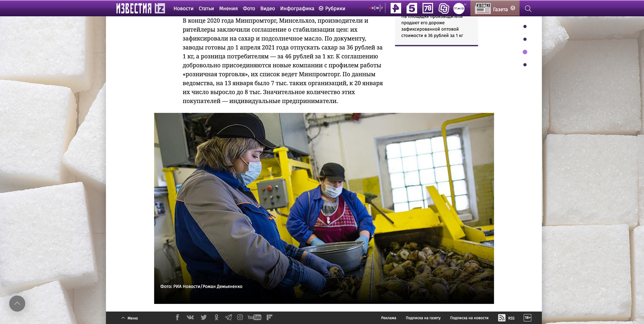Click the Twitter bird icon
644x324 pixels.
(204, 317)
